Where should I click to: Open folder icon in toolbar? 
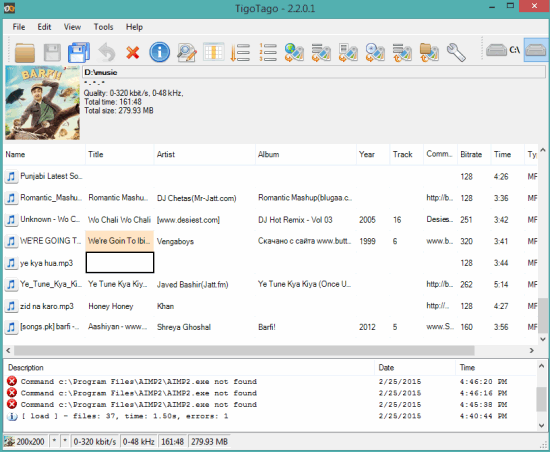tap(25, 53)
